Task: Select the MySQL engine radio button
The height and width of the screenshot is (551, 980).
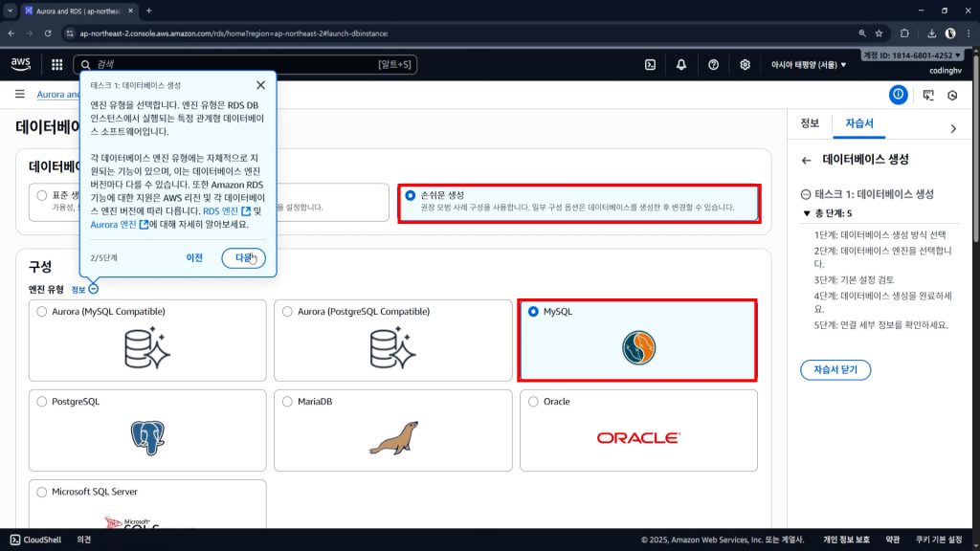Action: click(533, 311)
